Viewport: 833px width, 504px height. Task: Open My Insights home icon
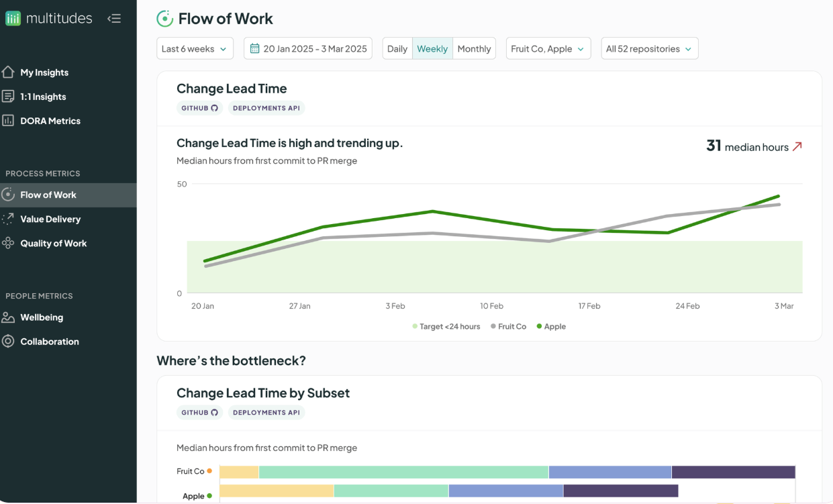pos(8,72)
